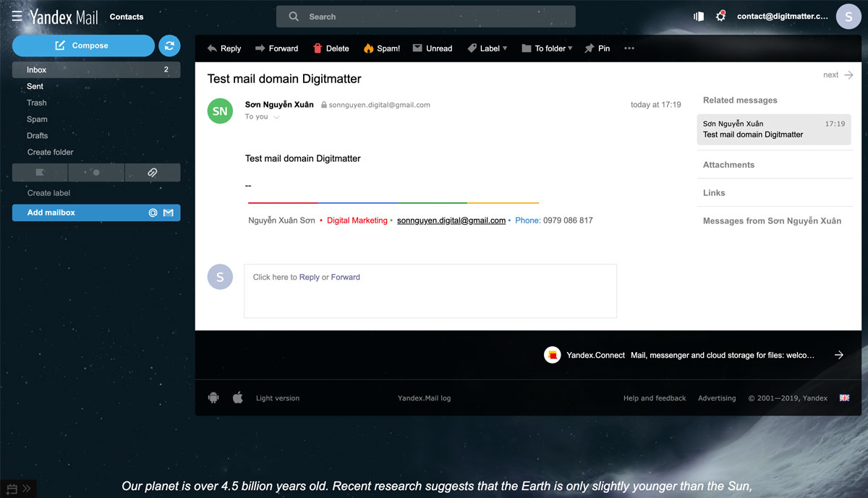Open the theme picker icon in the header

(699, 16)
